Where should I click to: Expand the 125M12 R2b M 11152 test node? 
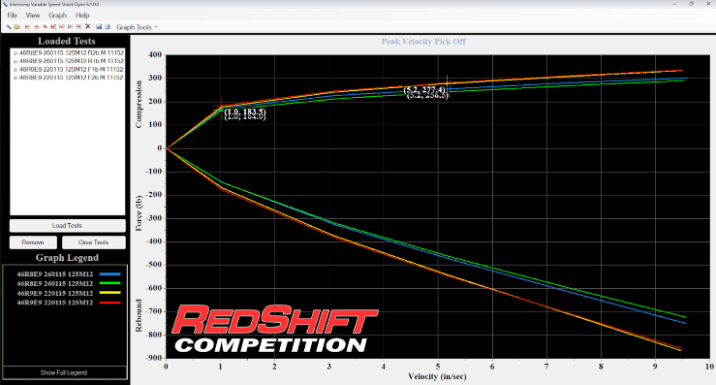pos(15,53)
